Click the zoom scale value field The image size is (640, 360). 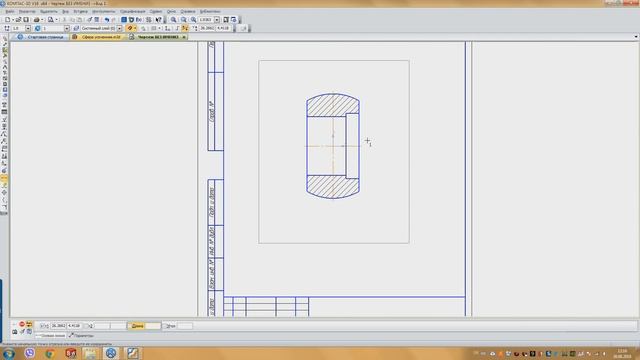point(207,20)
